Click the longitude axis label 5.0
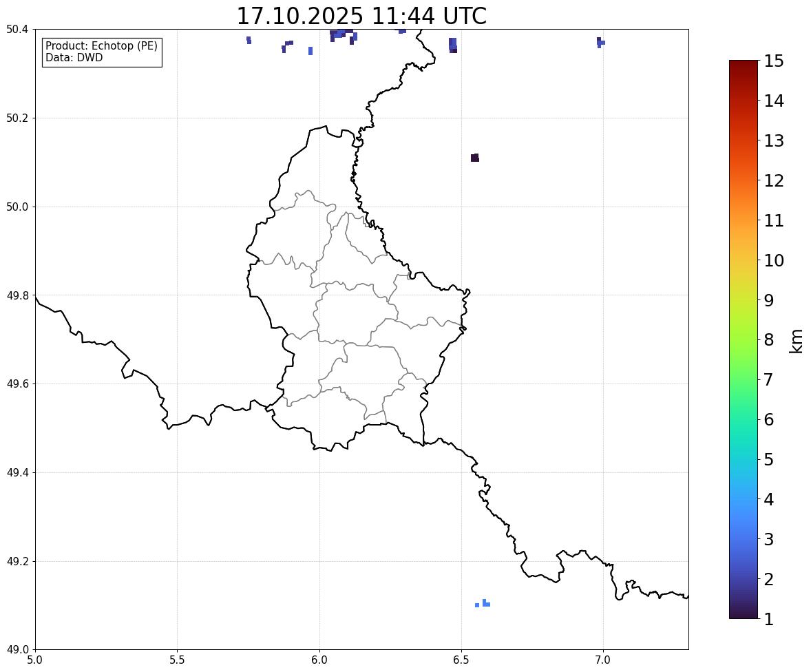 35,660
